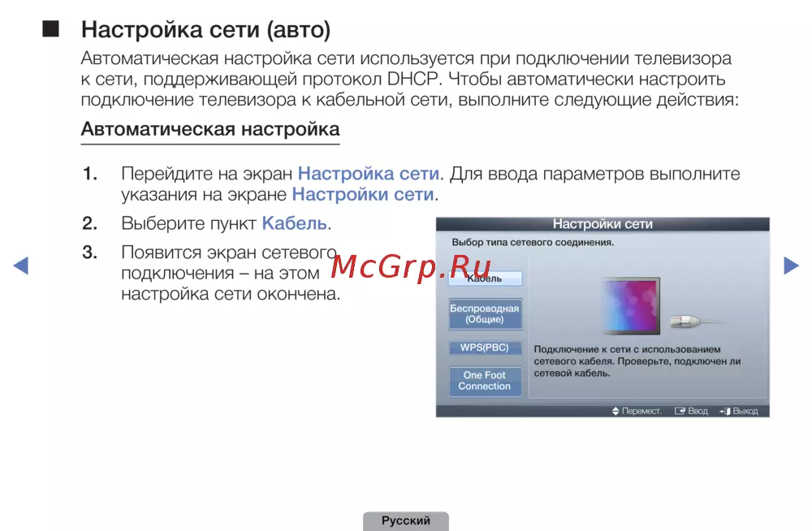The image size is (812, 531).
Task: Click the Перемест. up-down arrows icon
Action: [615, 412]
